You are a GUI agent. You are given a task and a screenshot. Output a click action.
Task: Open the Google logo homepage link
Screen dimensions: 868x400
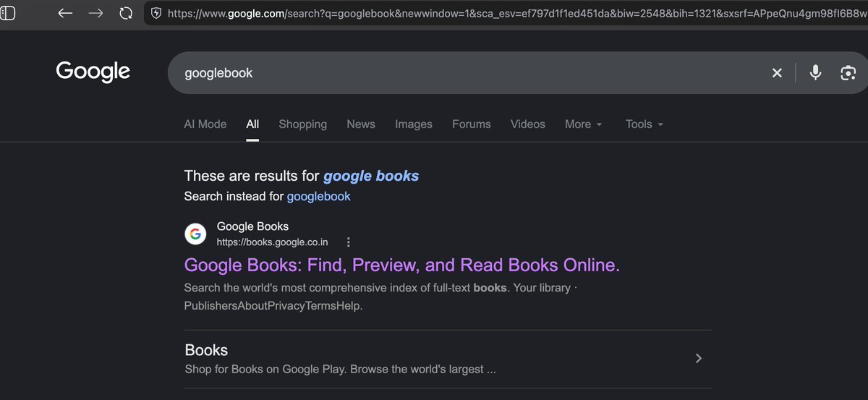tap(93, 72)
